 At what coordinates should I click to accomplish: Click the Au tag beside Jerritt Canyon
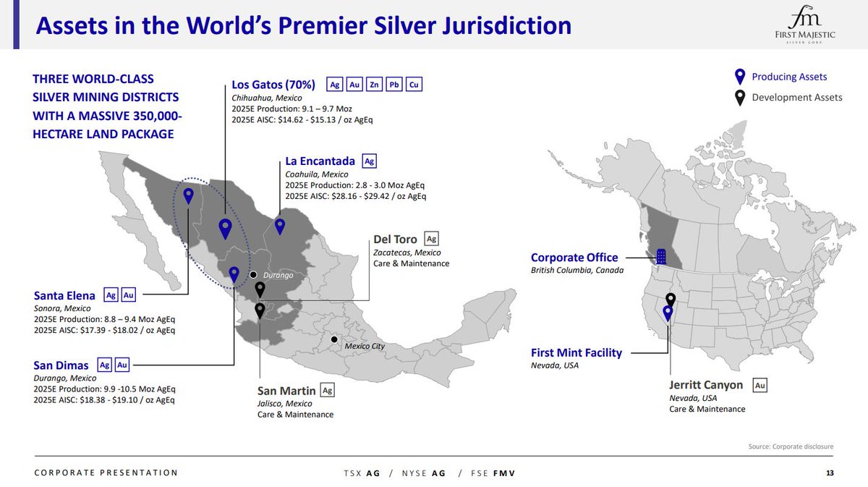pos(760,386)
